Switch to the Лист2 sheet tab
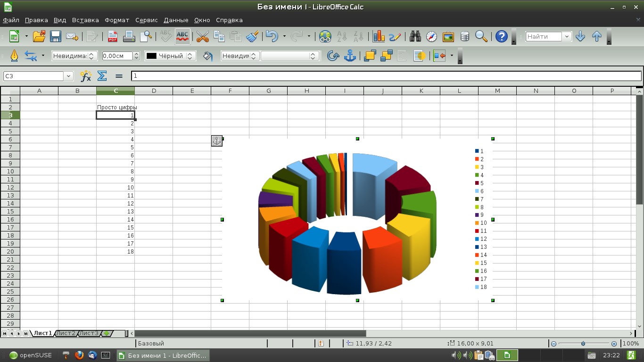Image resolution: width=644 pixels, height=362 pixels. [66, 333]
